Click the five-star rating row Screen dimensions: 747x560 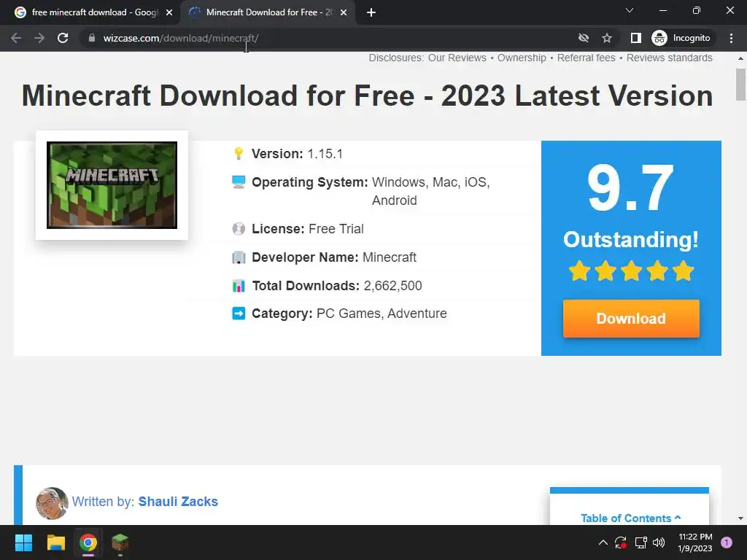pos(631,271)
